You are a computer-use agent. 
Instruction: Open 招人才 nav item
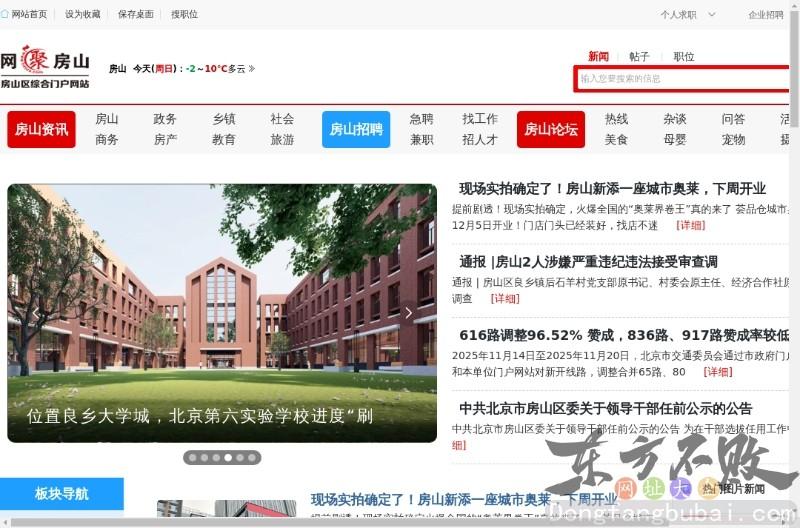[480, 140]
